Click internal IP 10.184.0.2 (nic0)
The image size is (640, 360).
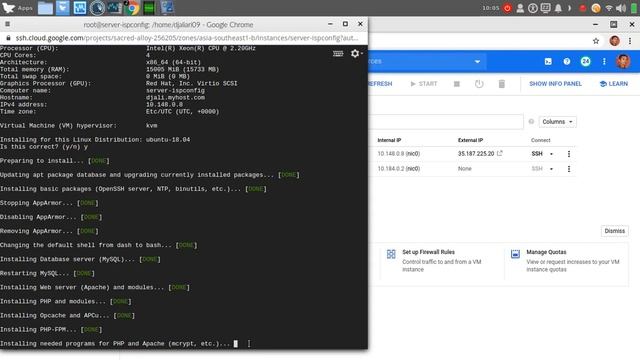click(x=398, y=169)
